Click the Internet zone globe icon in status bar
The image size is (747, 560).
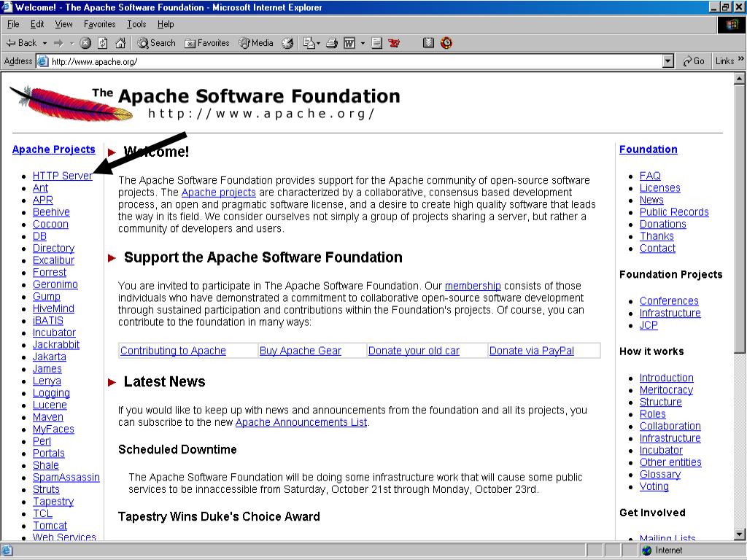(x=646, y=551)
